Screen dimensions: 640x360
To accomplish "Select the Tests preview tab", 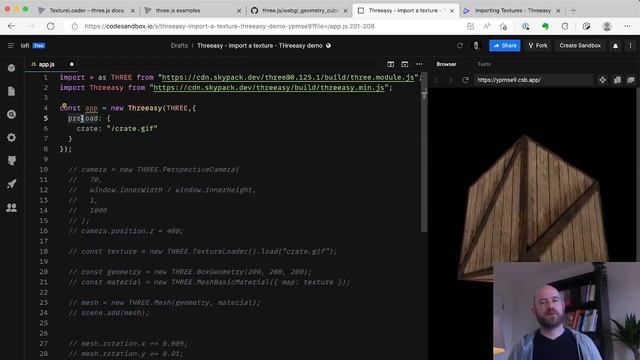I will pos(484,64).
